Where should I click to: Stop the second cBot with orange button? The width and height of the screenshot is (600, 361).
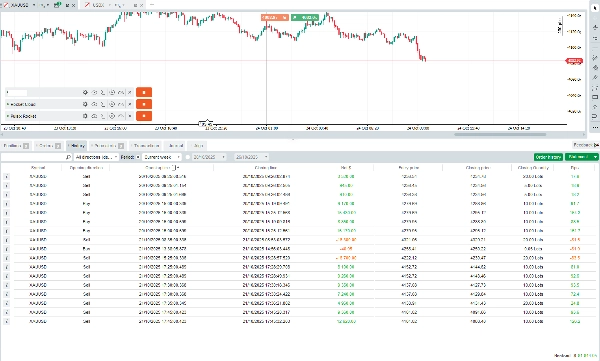144,104
